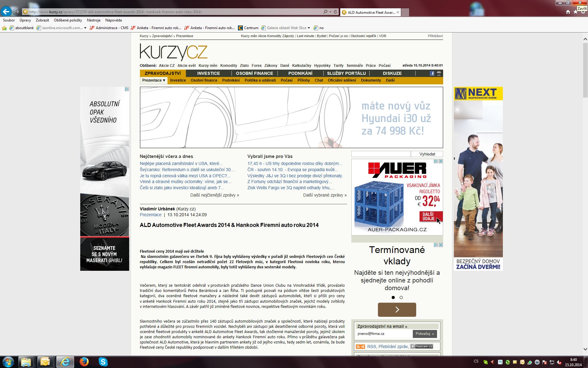Screen dimensions: 588x368
Task: Click the page refresh icon in address bar
Action: click(335, 12)
